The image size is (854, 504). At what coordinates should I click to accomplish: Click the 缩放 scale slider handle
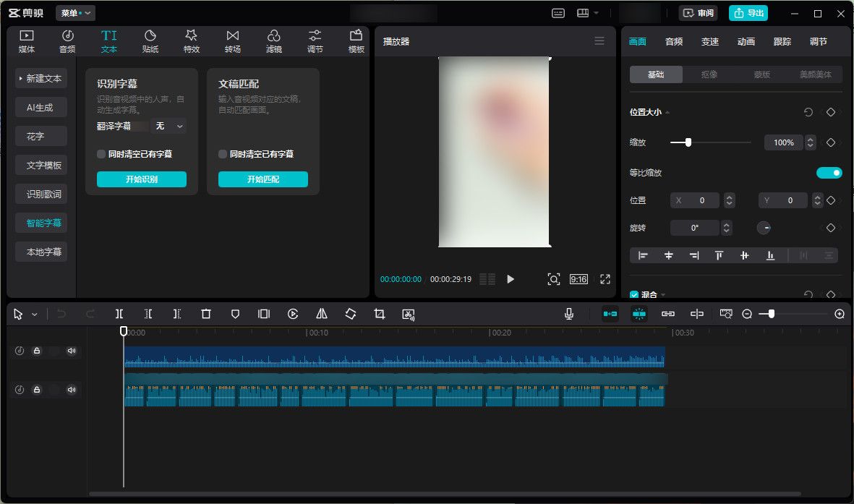[688, 142]
